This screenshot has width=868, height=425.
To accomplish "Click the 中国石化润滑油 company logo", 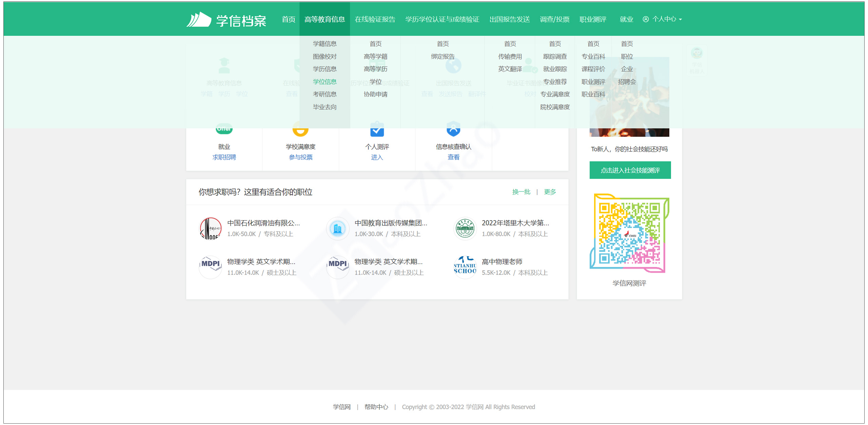I will 211,228.
